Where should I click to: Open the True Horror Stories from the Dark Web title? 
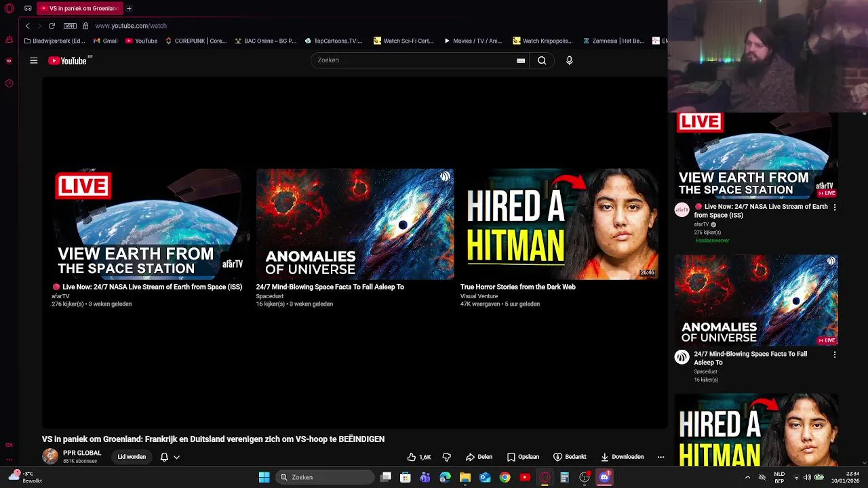pos(518,287)
